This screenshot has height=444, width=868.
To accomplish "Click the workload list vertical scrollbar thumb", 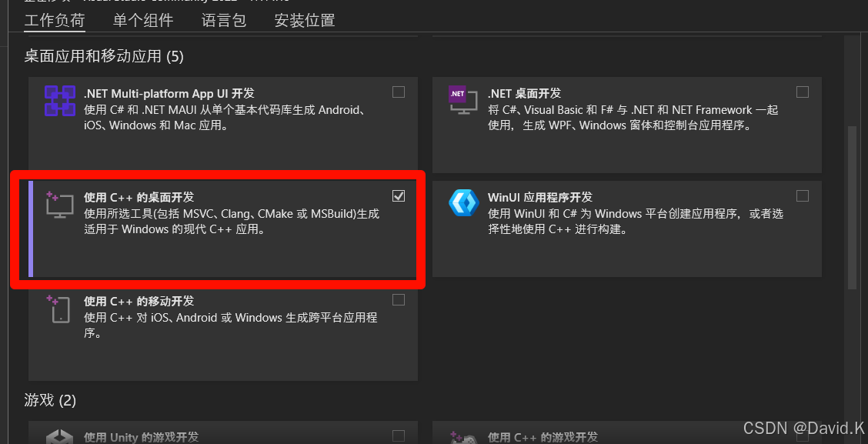I will click(x=852, y=207).
